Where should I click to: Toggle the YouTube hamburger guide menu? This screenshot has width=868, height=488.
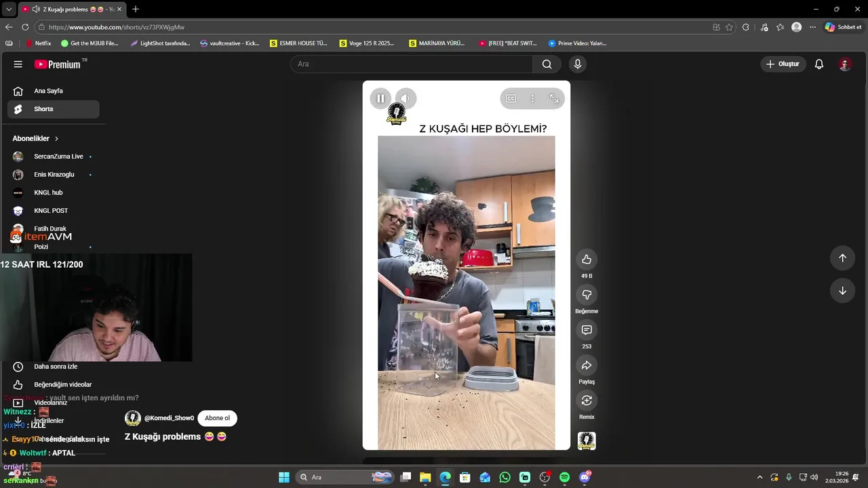tap(18, 64)
